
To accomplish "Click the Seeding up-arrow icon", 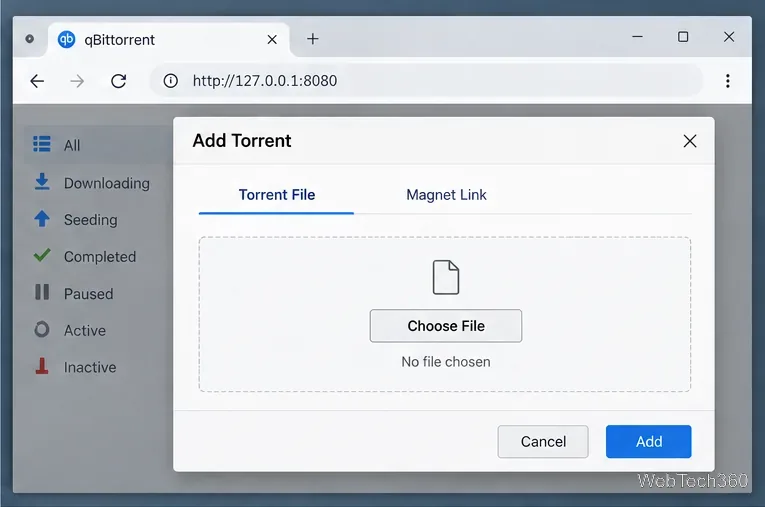I will [42, 219].
